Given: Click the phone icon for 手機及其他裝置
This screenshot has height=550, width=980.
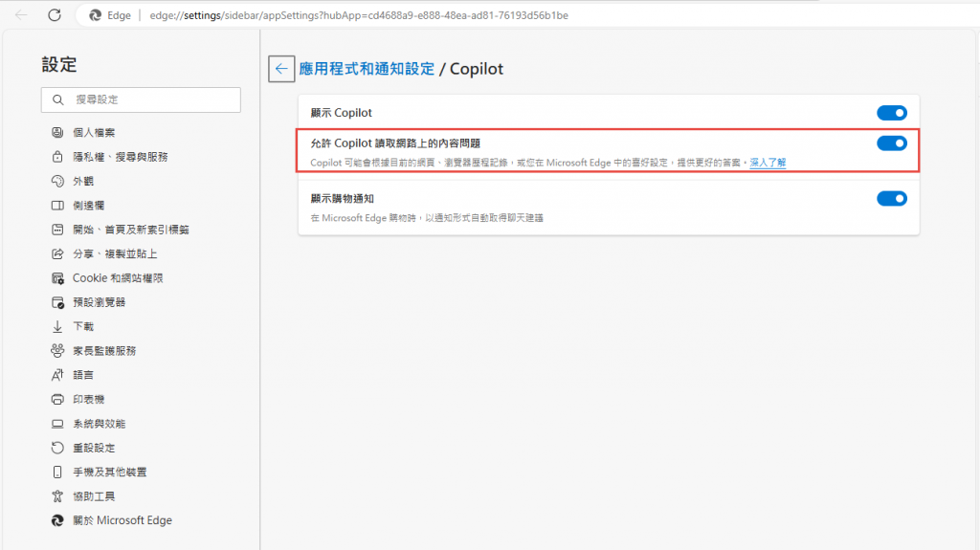Looking at the screenshot, I should click(57, 472).
